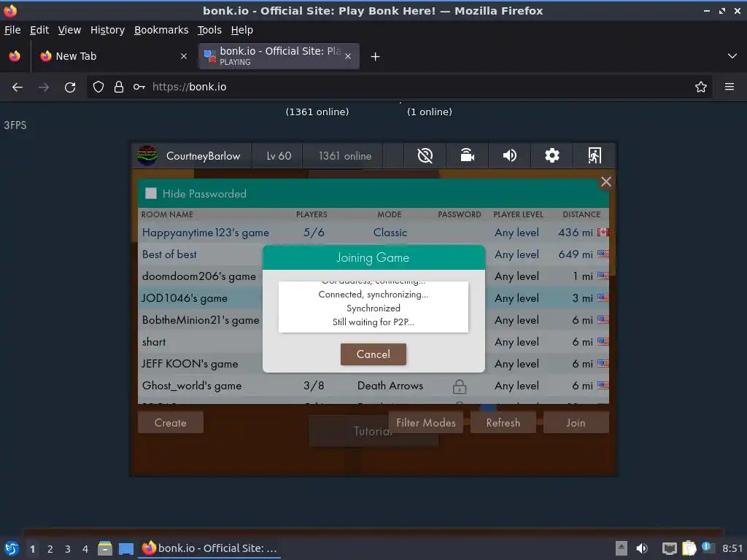The width and height of the screenshot is (747, 560).
Task: Click the CourtneyBarlow username
Action: [203, 156]
